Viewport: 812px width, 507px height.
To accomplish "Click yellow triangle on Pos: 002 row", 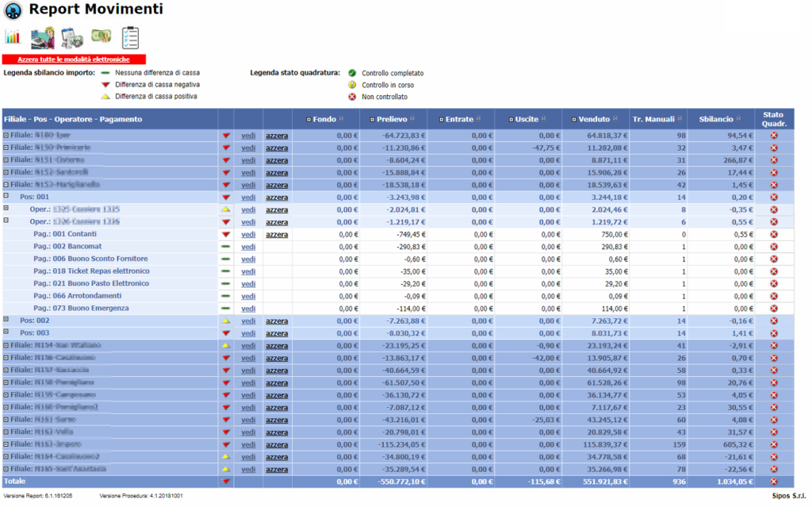I will 226,321.
